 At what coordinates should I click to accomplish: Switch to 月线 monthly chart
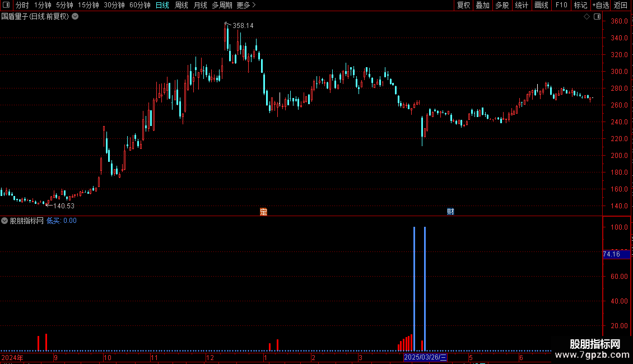[x=200, y=5]
